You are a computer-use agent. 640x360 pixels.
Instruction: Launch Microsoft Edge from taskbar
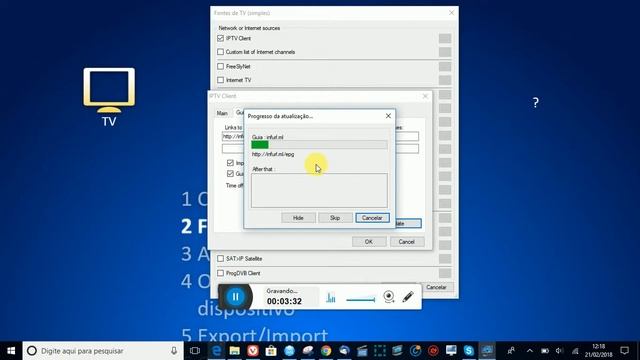coord(216,351)
